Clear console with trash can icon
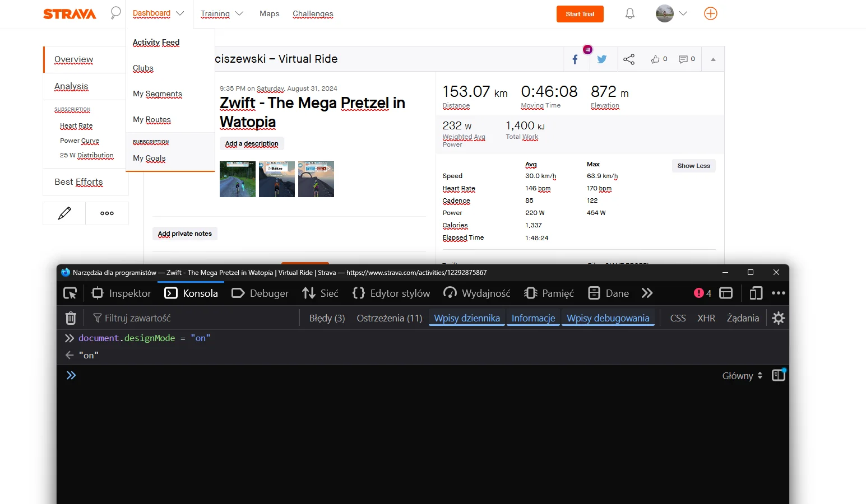Viewport: 866px width, 504px height. tap(71, 318)
